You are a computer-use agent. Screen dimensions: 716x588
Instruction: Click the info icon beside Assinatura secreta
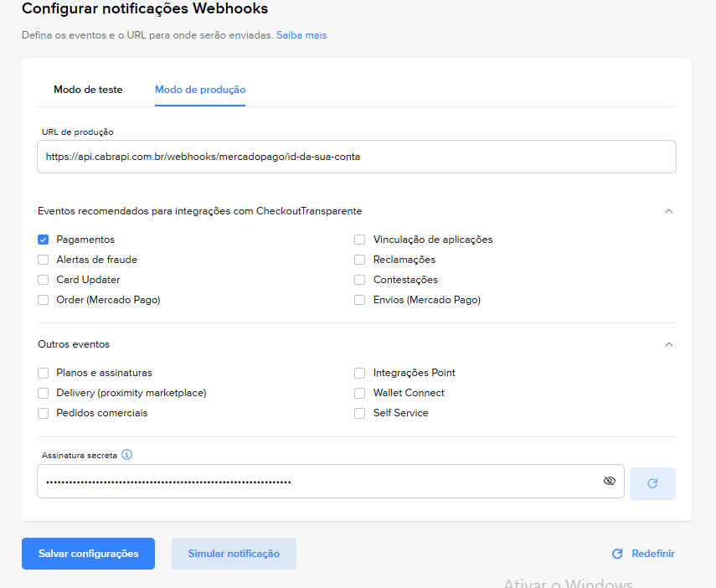tap(127, 455)
